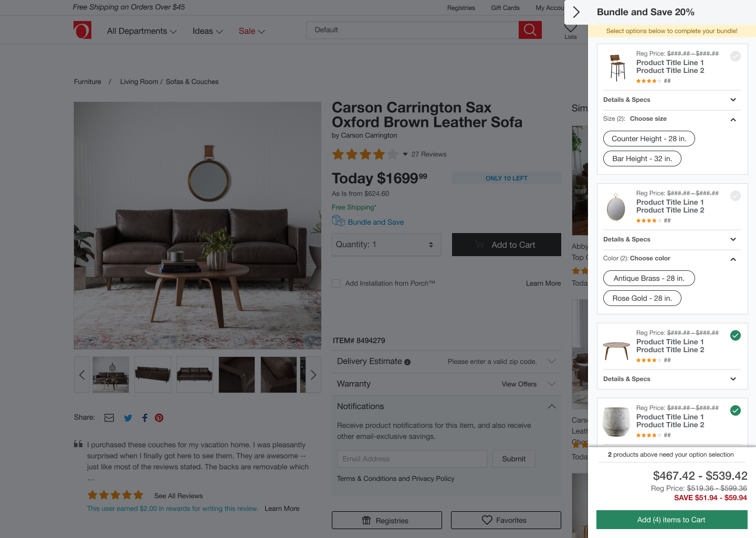Check Add Installation from Porch box

coord(336,283)
